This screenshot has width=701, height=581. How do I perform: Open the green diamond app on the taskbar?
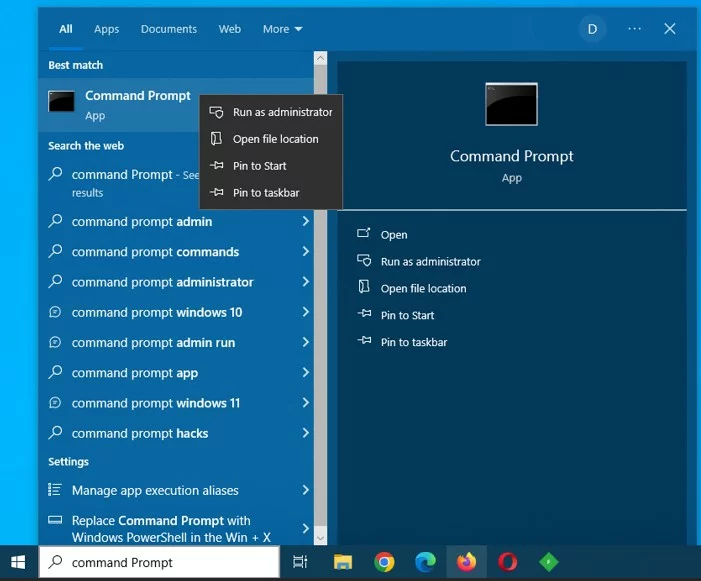tap(549, 562)
